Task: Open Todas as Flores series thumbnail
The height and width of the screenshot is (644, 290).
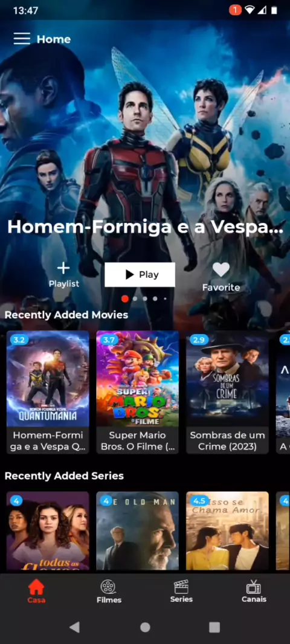Action: (x=48, y=530)
